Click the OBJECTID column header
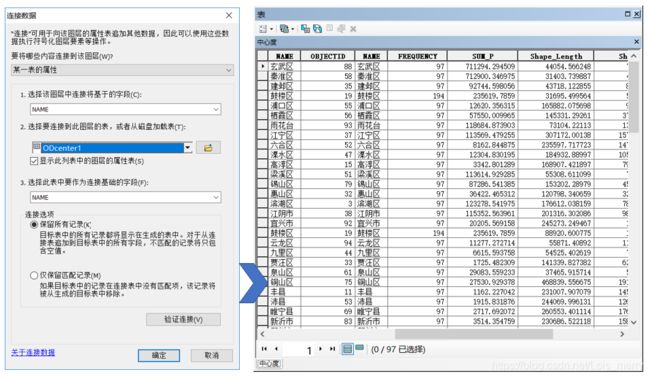The width and height of the screenshot is (650, 378). pyautogui.click(x=328, y=56)
